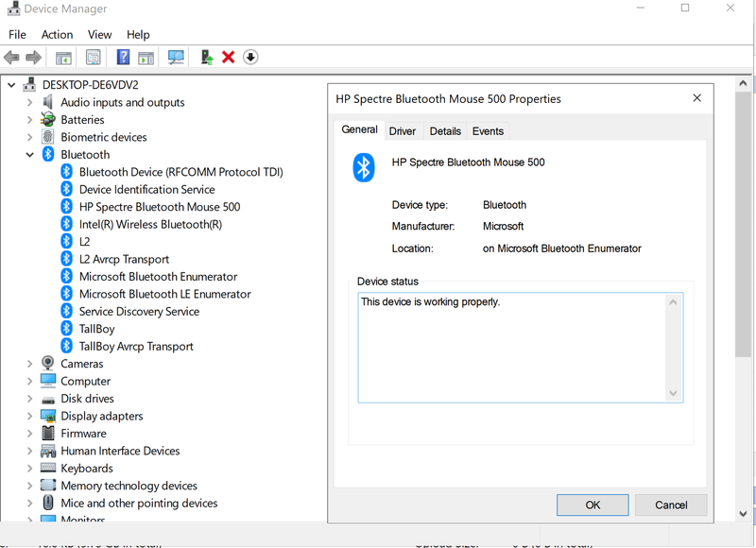This screenshot has width=756, height=548.
Task: Click the chip icon next to Firmware
Action: tap(48, 434)
